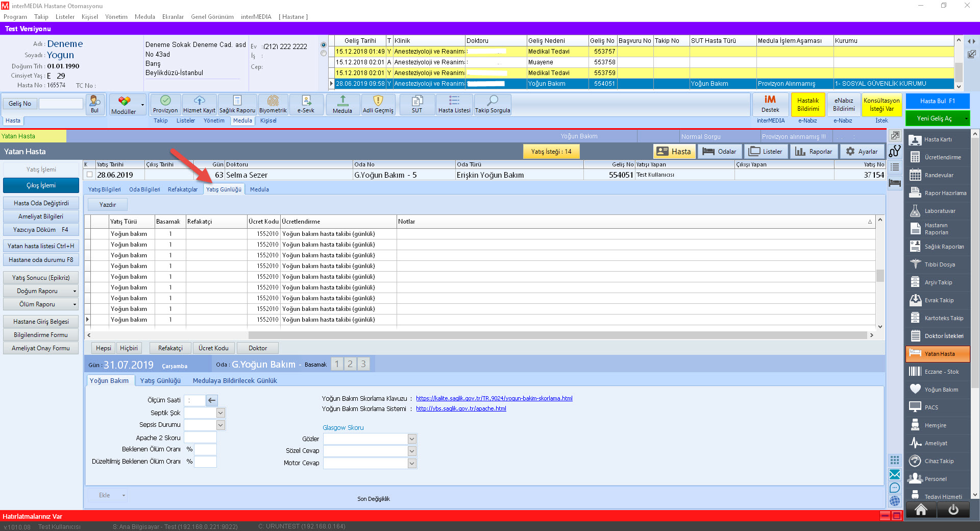Tick the checkbox beside admission date 28.06.2019
This screenshot has width=980, height=531.
[x=90, y=175]
